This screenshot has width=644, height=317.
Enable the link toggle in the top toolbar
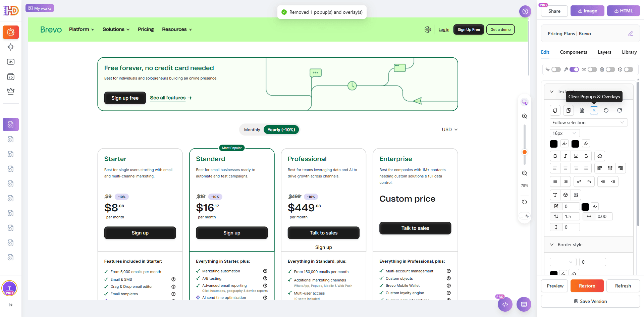pyautogui.click(x=592, y=69)
